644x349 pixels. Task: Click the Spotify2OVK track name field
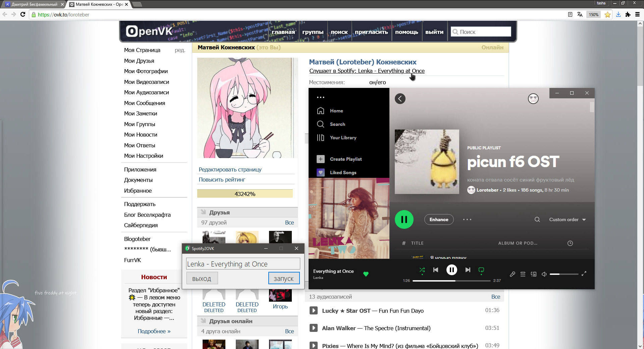click(243, 264)
